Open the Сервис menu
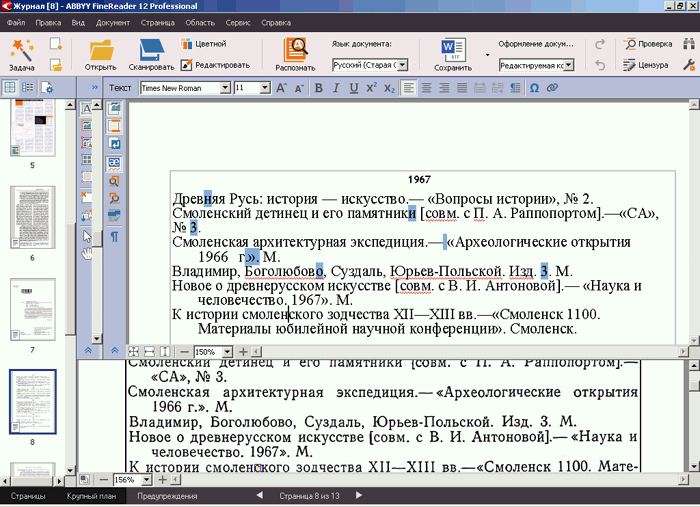 click(x=236, y=21)
